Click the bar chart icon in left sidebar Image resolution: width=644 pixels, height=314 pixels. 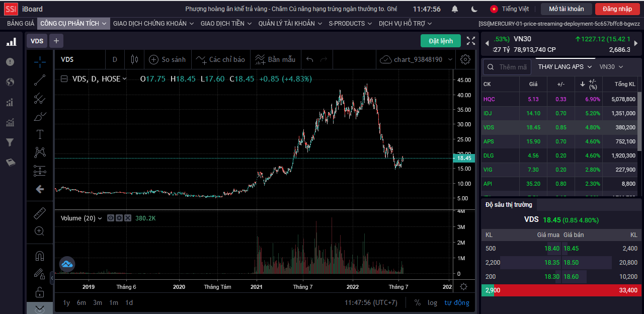11,42
